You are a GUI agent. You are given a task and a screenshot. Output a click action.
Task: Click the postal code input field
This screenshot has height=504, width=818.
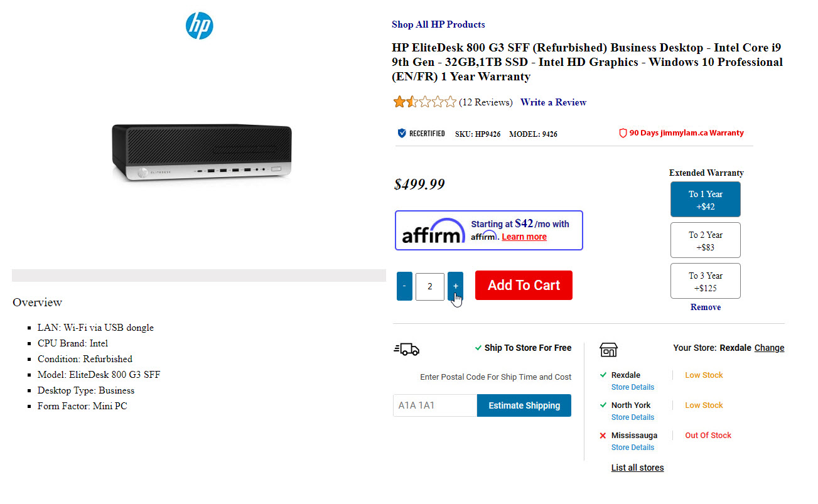tap(434, 405)
